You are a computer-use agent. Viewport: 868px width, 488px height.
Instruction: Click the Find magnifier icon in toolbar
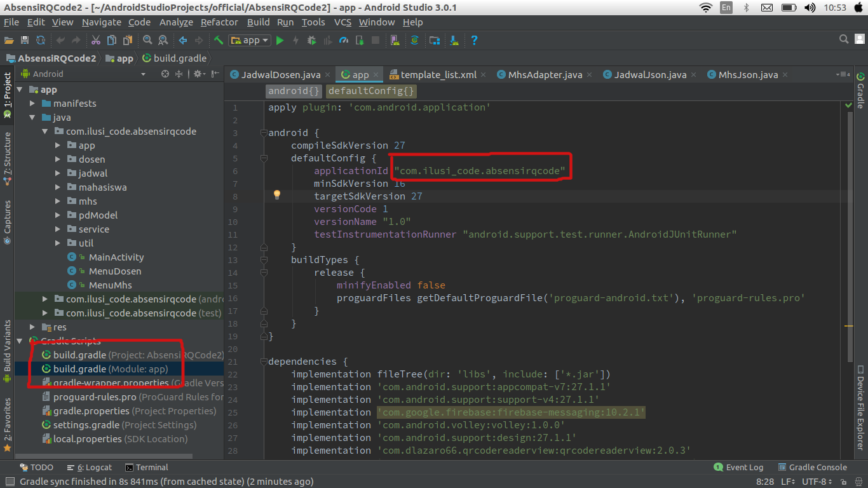point(147,40)
